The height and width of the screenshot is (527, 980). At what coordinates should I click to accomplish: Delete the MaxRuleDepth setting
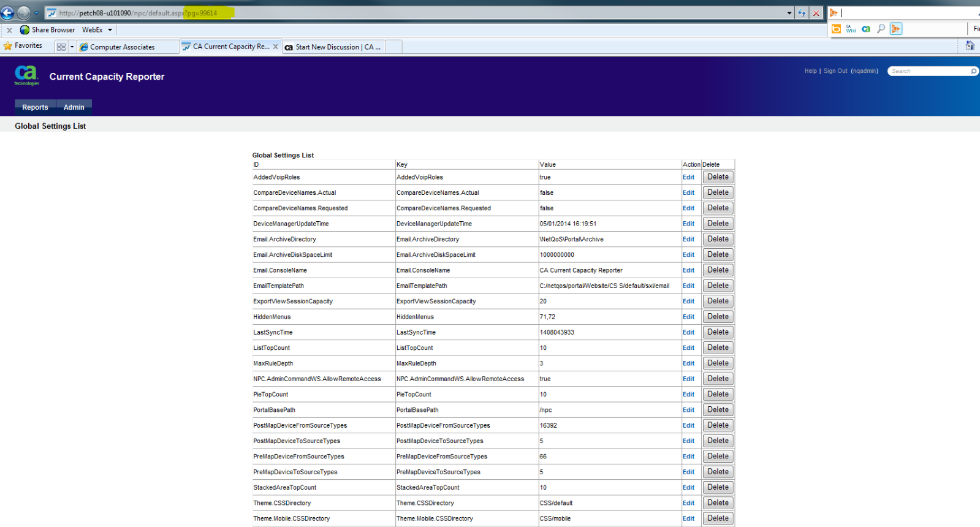coord(718,363)
